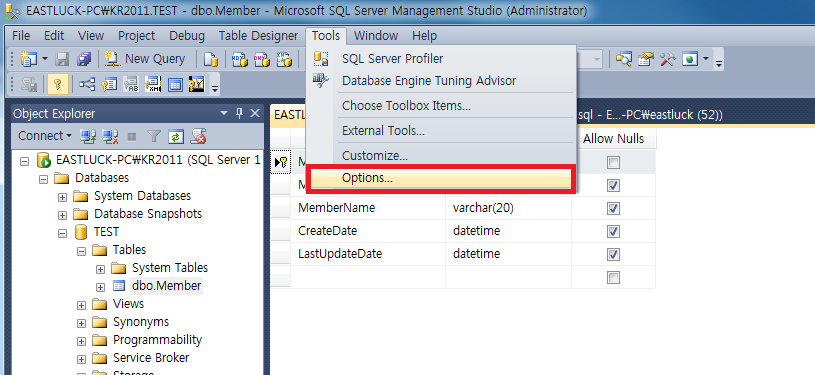This screenshot has height=375, width=815.
Task: Click the Toolbox hammer and wrench icon
Action: coord(667,59)
